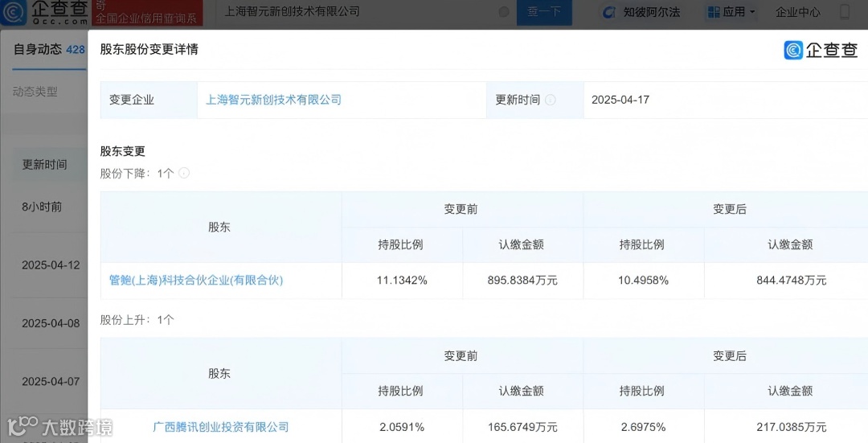
Task: Click the 165.6749万元 amount cell
Action: coord(522,427)
